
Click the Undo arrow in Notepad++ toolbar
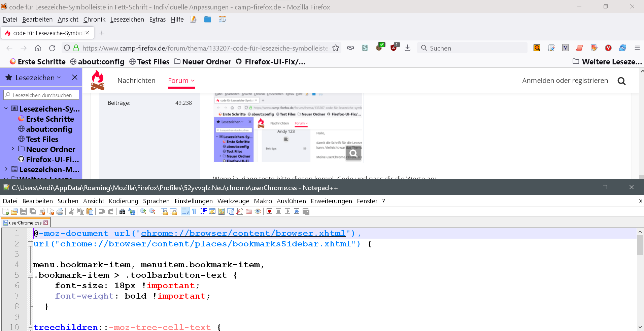[x=101, y=211]
